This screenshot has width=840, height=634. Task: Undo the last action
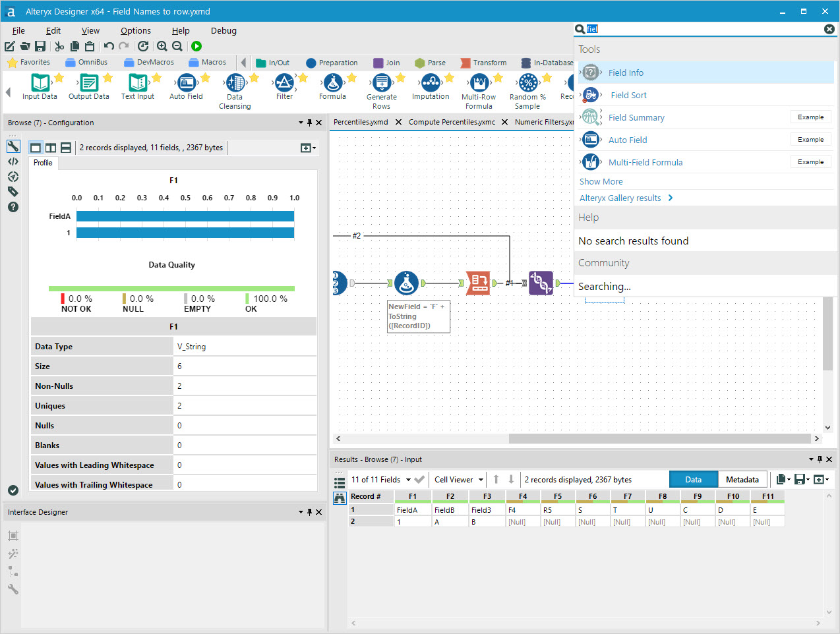click(109, 46)
